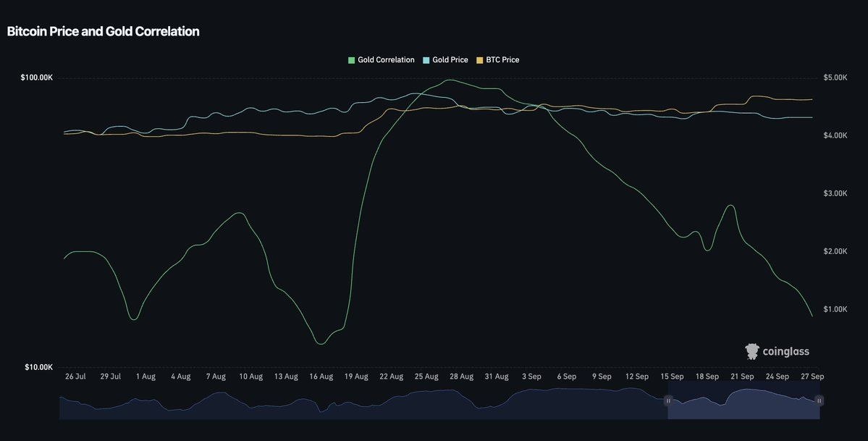Click the "22 Aug" date label

(x=392, y=377)
